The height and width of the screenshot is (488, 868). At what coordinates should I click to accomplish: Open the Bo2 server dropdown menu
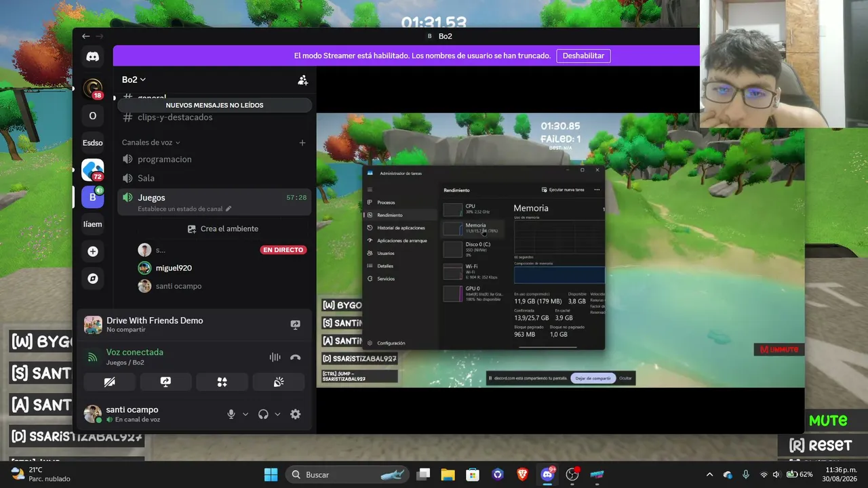coord(134,80)
